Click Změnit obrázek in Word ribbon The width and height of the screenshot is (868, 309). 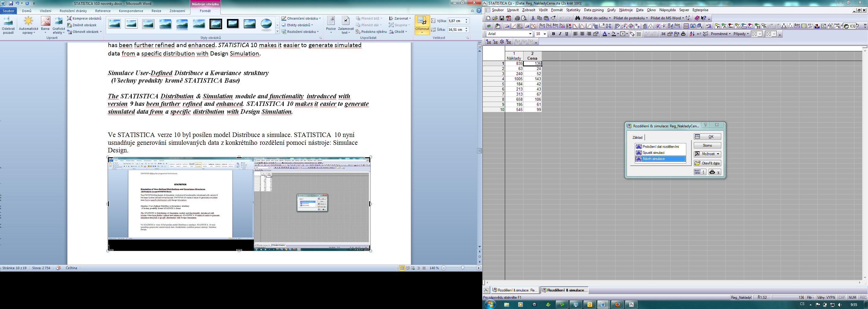(82, 25)
